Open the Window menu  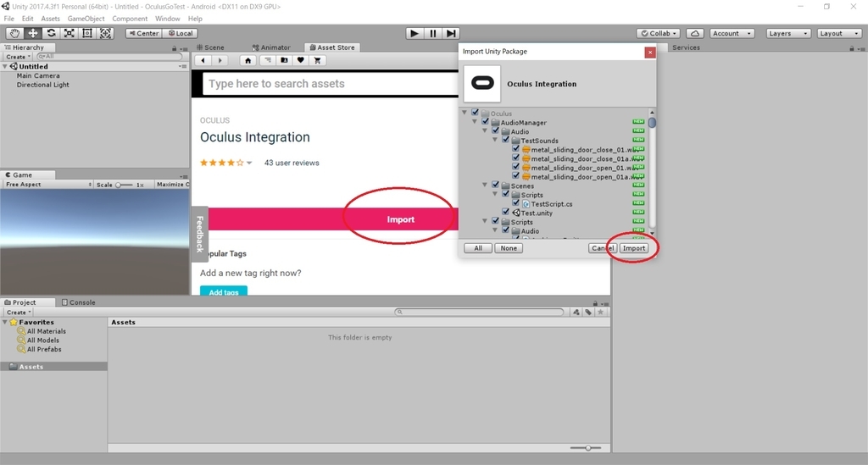[x=167, y=19]
